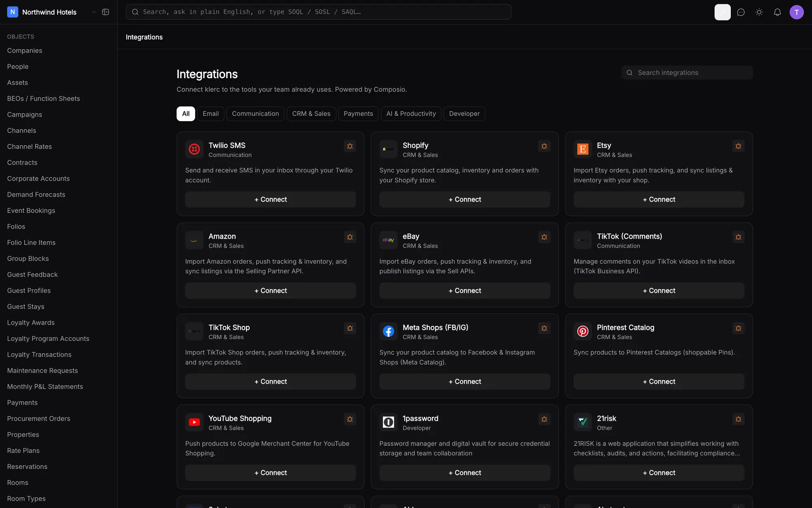Collapse sidebar with the panel icon

click(106, 12)
